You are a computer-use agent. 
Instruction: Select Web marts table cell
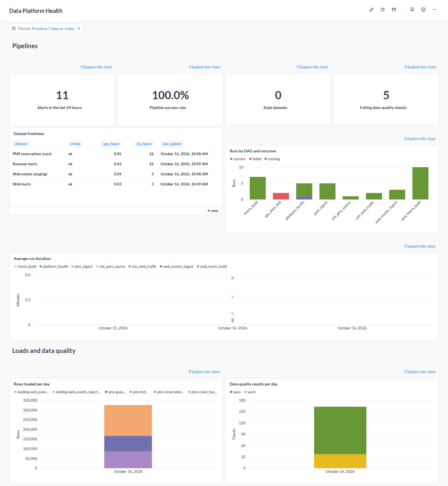click(x=22, y=184)
